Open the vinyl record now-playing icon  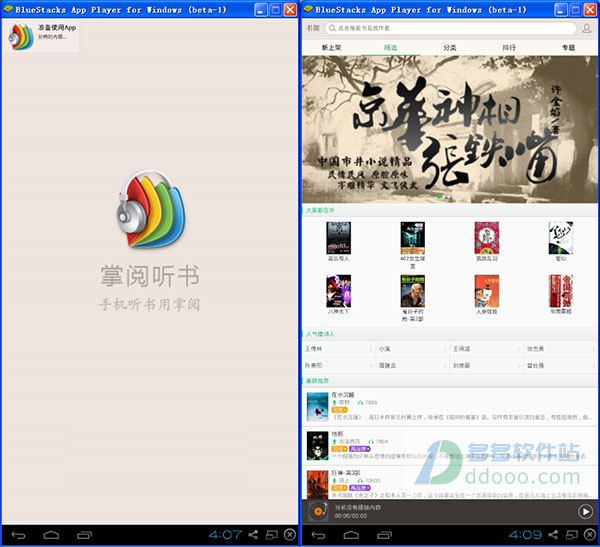click(318, 511)
